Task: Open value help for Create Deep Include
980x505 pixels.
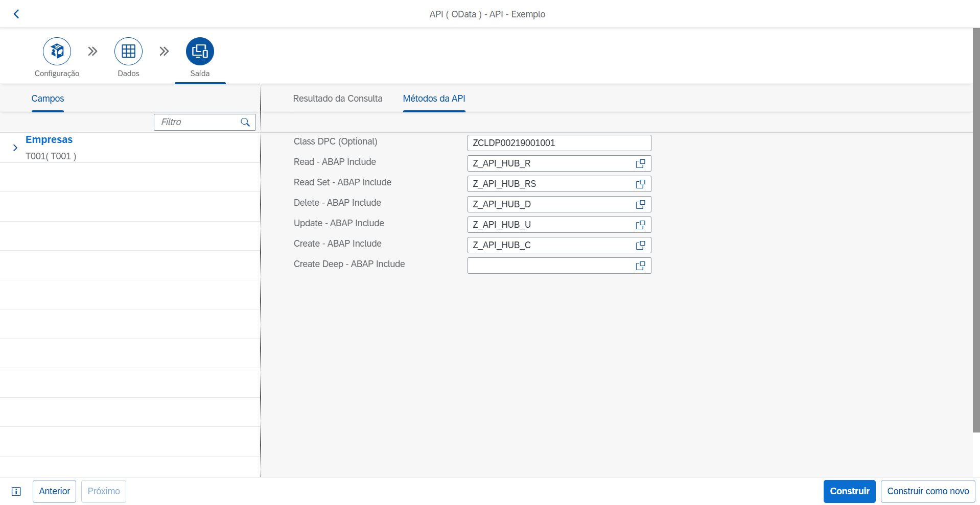Action: [640, 266]
